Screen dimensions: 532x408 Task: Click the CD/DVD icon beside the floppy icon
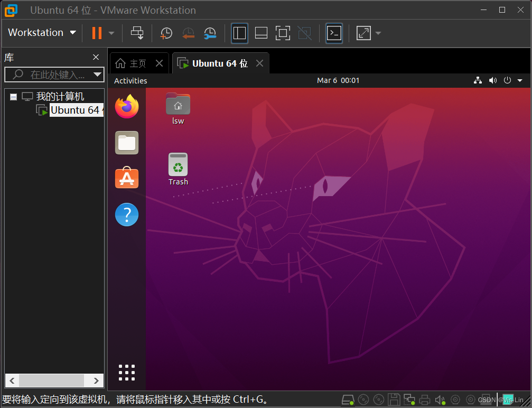(x=379, y=400)
